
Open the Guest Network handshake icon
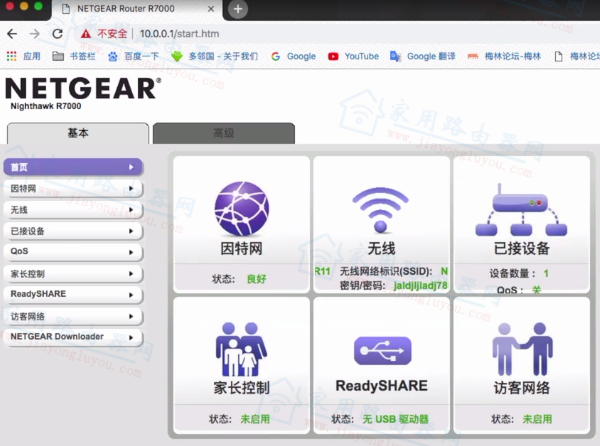[521, 350]
